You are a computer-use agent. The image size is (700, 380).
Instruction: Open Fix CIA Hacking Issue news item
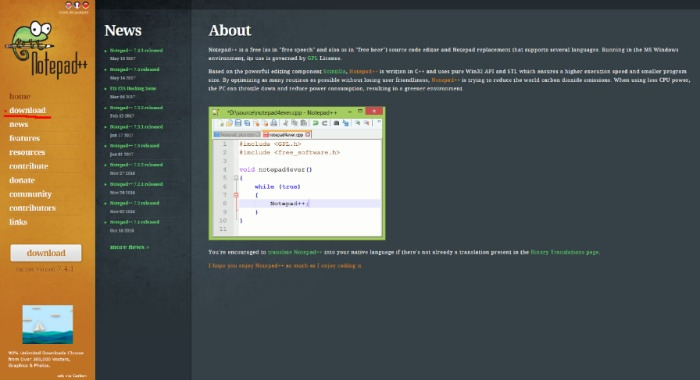click(133, 88)
